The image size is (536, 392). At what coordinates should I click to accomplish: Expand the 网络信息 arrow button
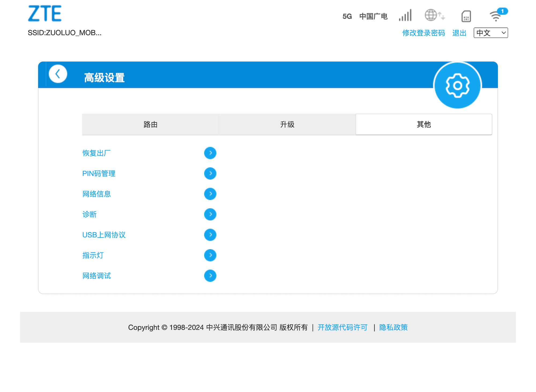point(210,194)
